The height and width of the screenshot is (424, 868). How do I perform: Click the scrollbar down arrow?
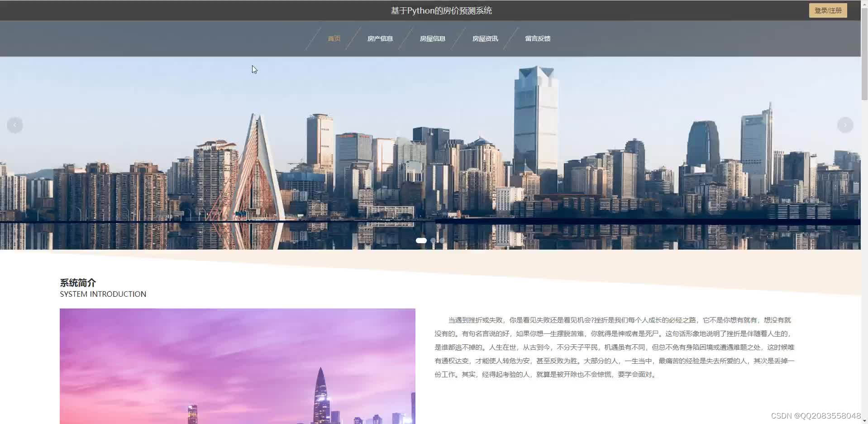(864, 421)
